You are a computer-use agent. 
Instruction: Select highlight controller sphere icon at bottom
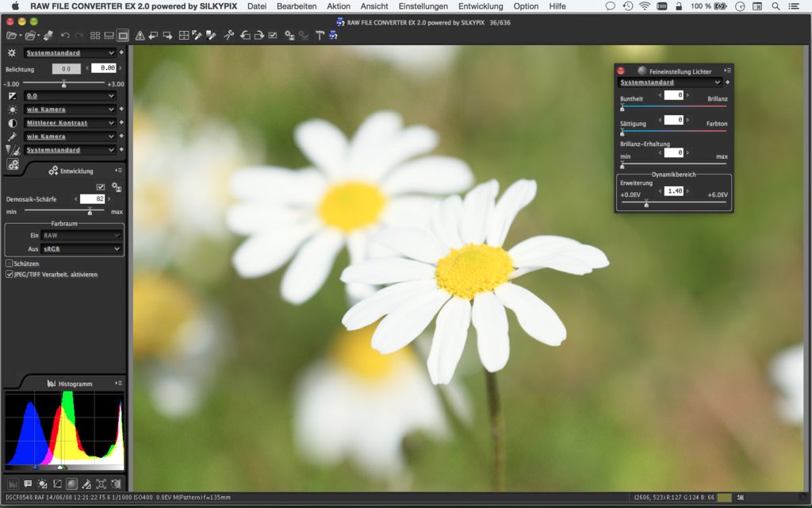pos(71,483)
